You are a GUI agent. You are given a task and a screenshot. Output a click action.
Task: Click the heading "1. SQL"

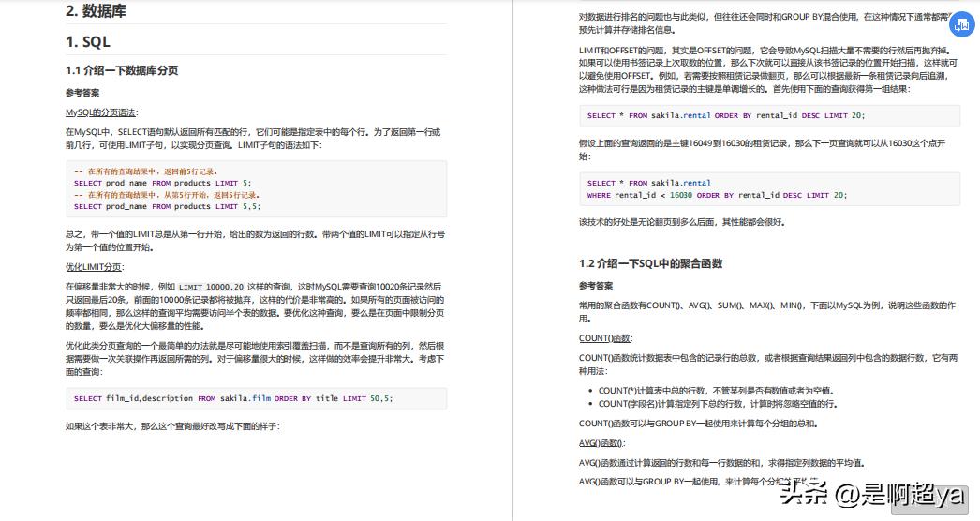[87, 42]
